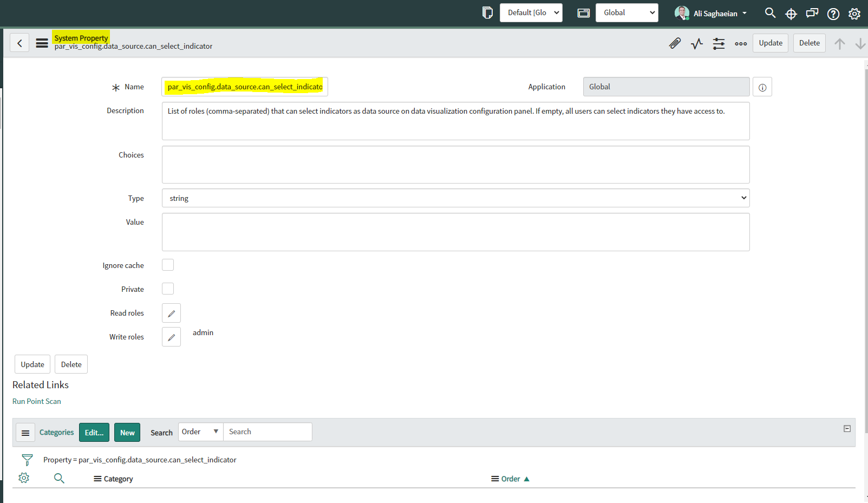Open the Type string dropdown

click(455, 198)
